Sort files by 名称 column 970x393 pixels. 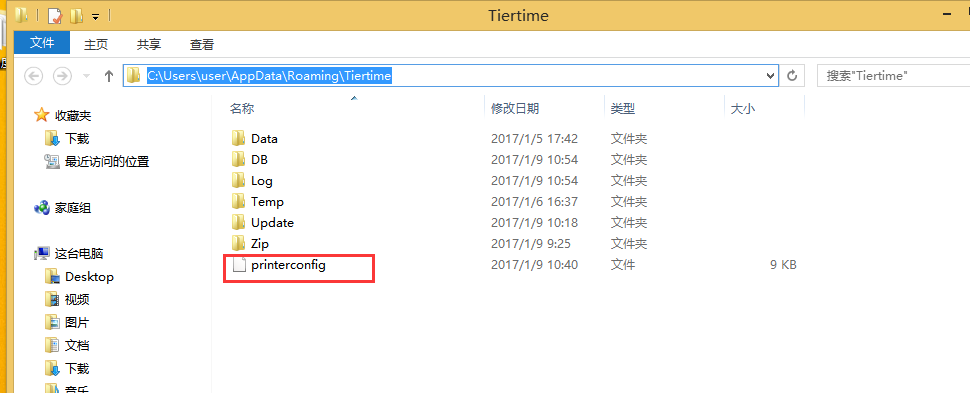pos(242,108)
